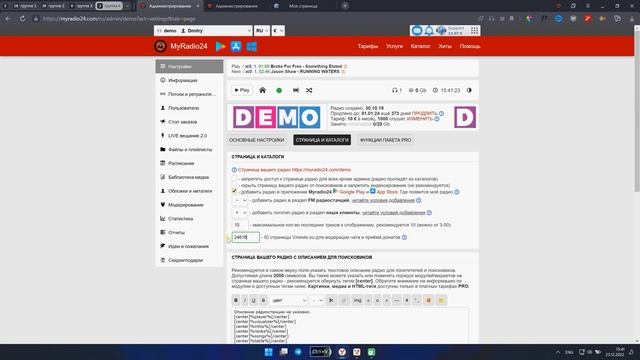Uncheck add radio to Myradio24 app
This screenshot has height=360, width=640.
pos(234,191)
